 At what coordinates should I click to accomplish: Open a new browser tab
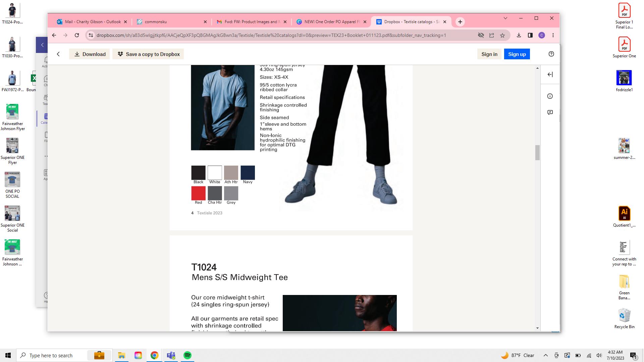click(x=460, y=22)
